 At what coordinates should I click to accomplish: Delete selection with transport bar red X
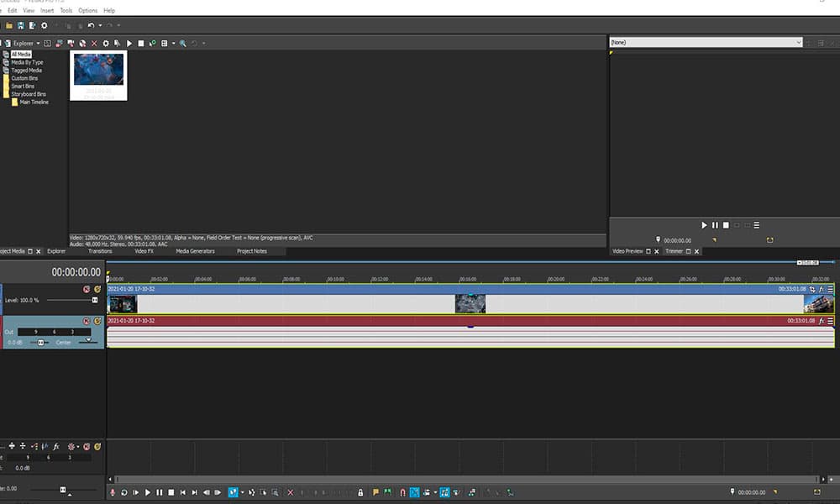click(291, 492)
